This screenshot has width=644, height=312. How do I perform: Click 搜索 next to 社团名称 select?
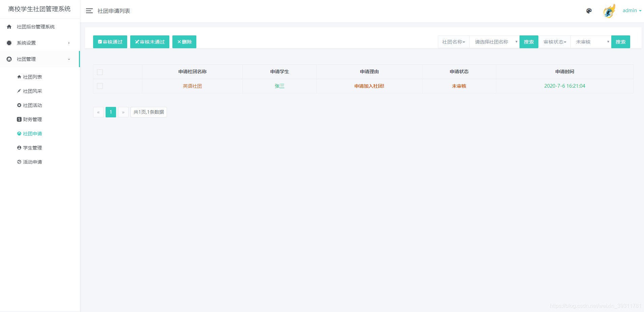click(x=529, y=42)
